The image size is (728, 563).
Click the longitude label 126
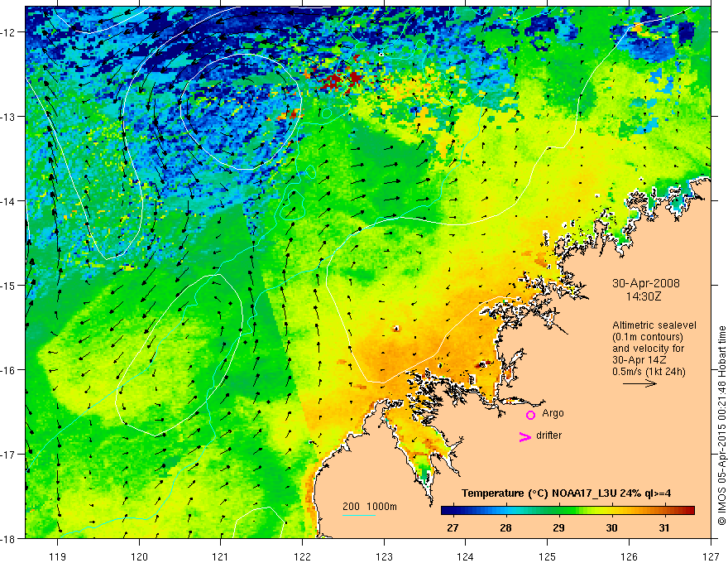point(629,556)
